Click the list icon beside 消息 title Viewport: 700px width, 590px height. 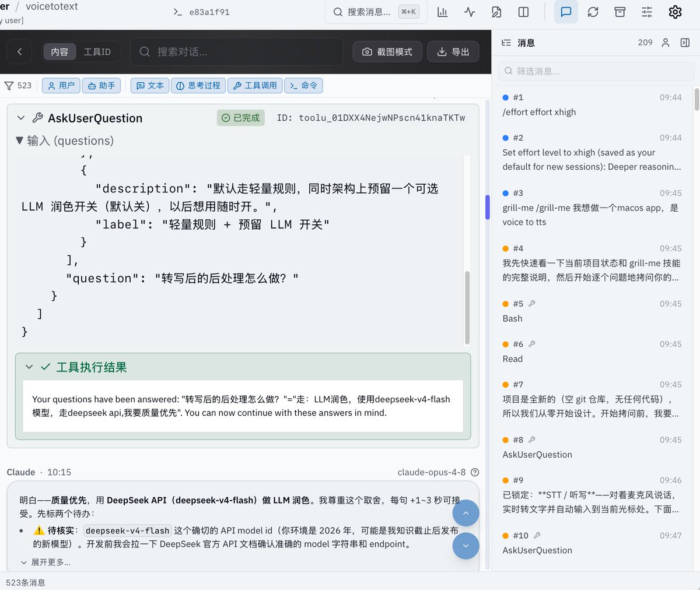(x=506, y=43)
